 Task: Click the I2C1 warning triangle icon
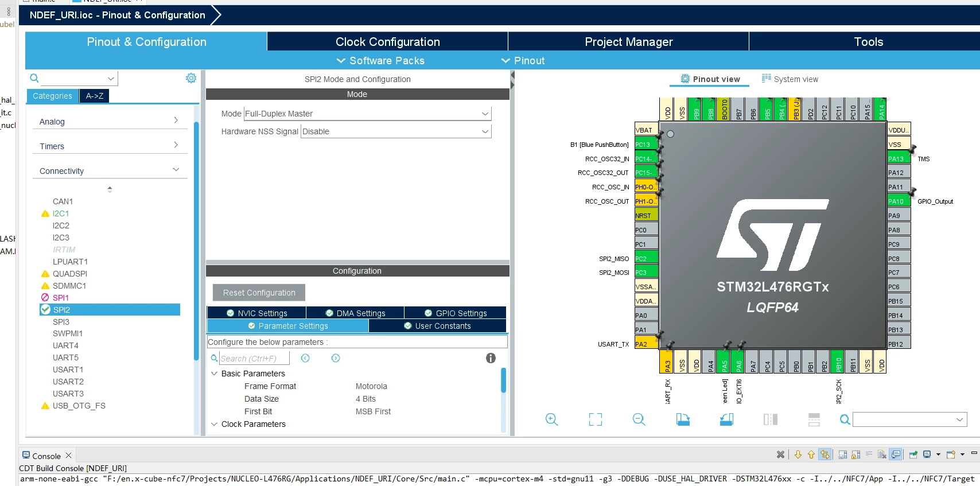click(45, 213)
